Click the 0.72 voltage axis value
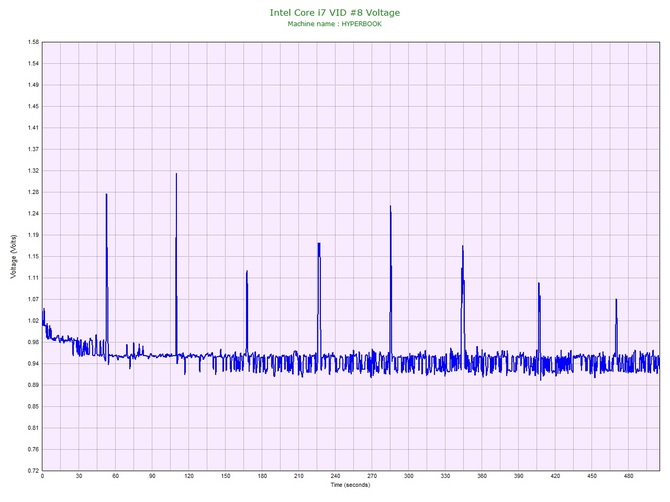The height and width of the screenshot is (502, 670). coord(33,470)
